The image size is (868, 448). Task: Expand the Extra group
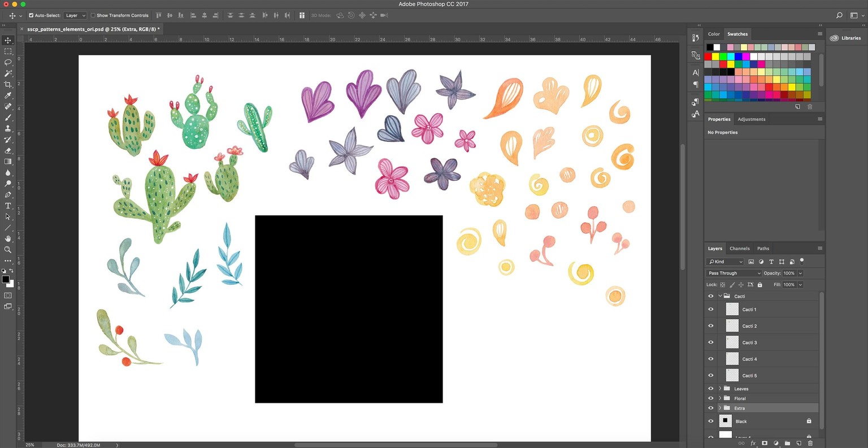click(x=720, y=408)
